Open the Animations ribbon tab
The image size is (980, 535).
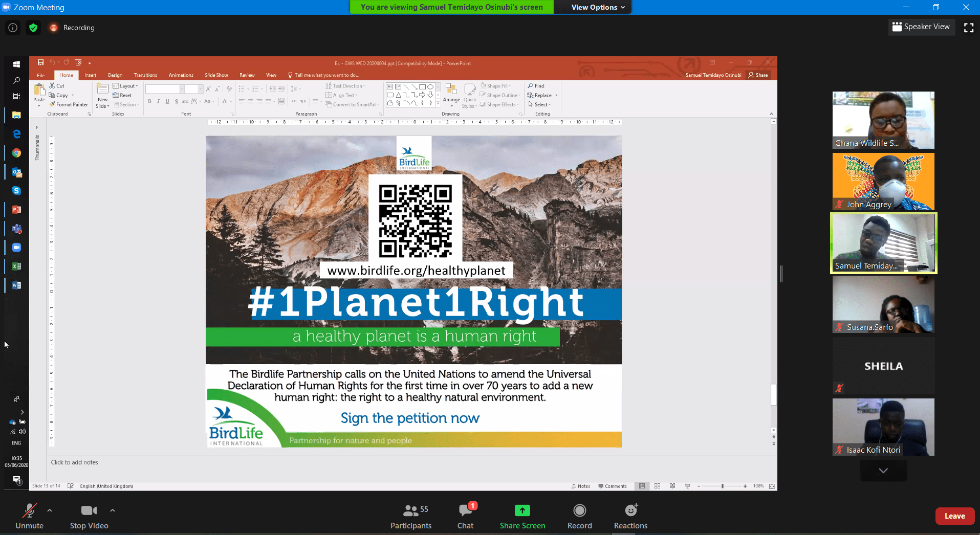[x=181, y=75]
